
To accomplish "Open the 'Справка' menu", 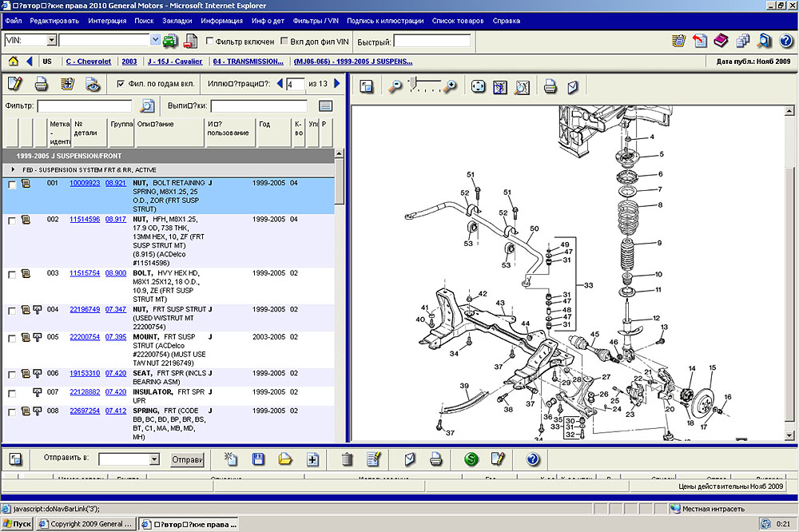I will click(506, 20).
